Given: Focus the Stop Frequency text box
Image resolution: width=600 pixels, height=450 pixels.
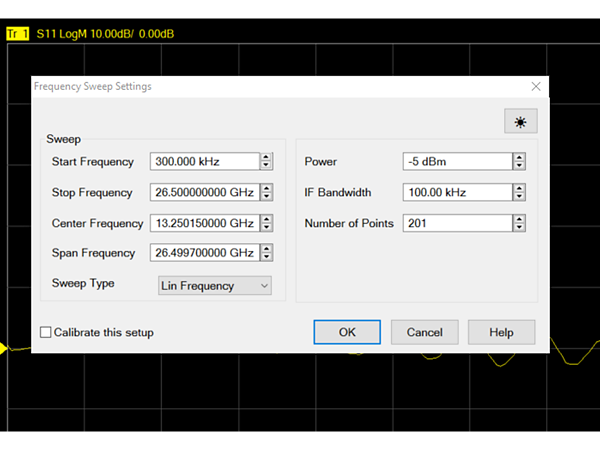Looking at the screenshot, I should 203,192.
